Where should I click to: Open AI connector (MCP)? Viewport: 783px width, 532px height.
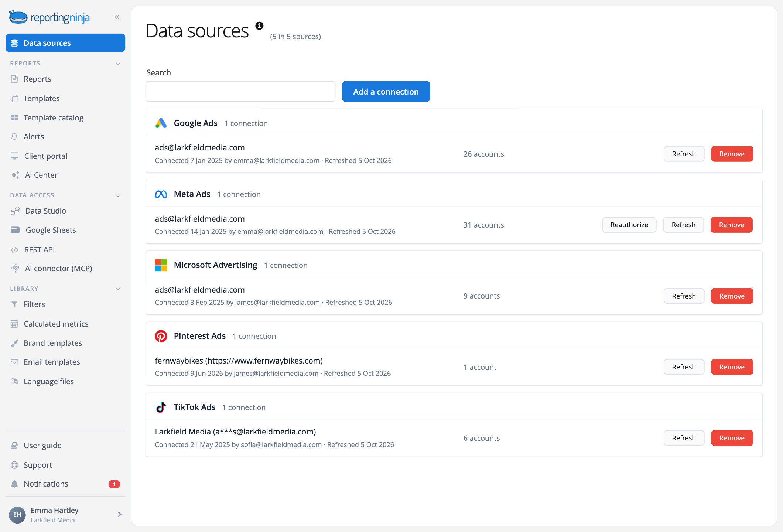tap(58, 269)
